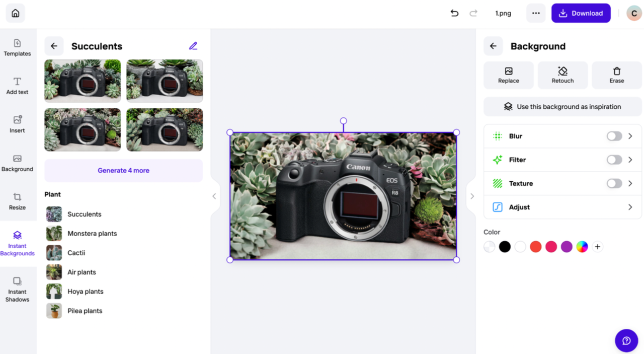The height and width of the screenshot is (354, 644).
Task: Click the Download button
Action: 581,14
